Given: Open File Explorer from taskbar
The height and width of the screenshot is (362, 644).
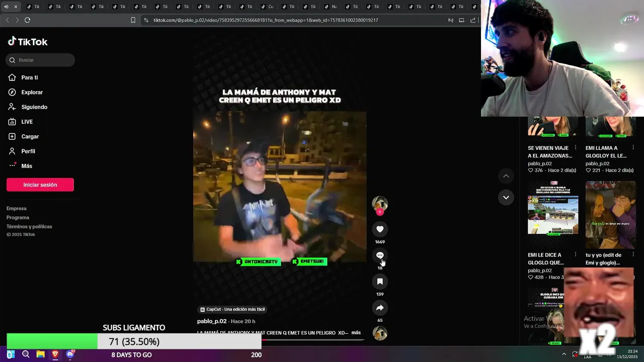Looking at the screenshot, I should tap(40, 354).
